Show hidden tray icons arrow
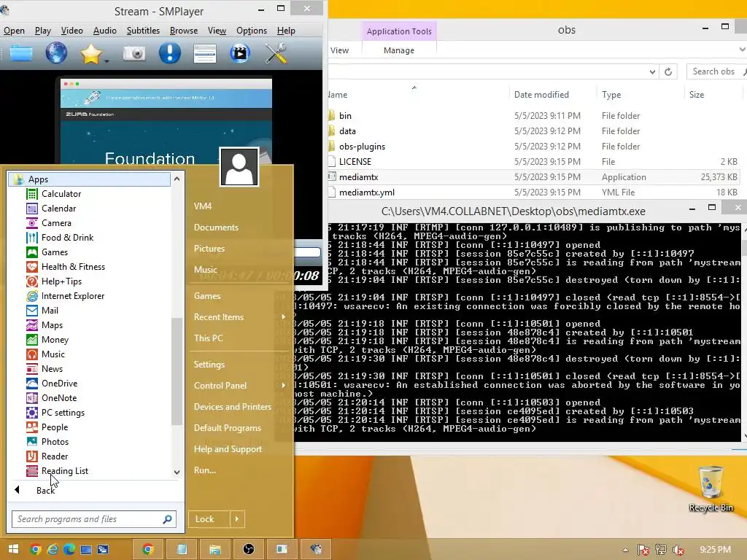 (625, 550)
